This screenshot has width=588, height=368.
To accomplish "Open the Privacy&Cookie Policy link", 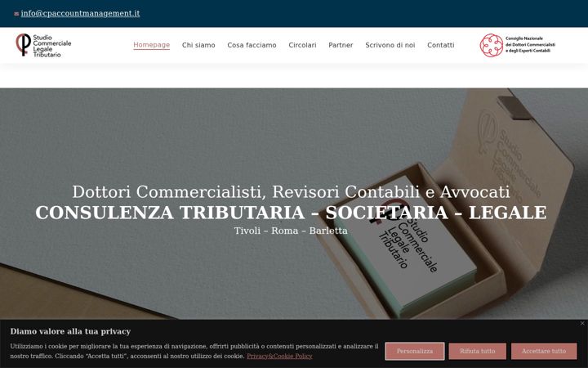I will pos(279,356).
